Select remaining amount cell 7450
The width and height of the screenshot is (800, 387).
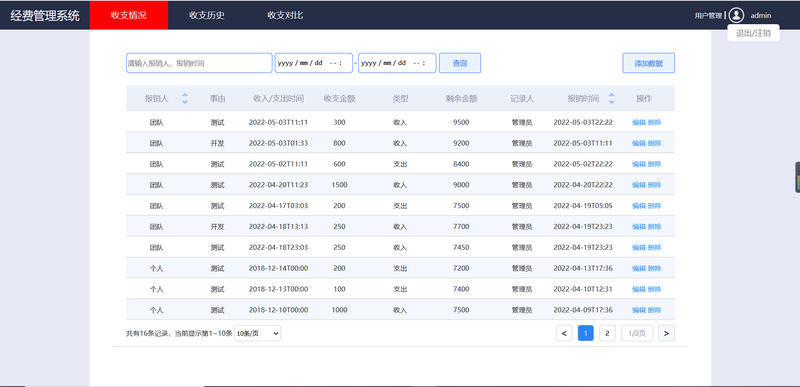pyautogui.click(x=461, y=247)
